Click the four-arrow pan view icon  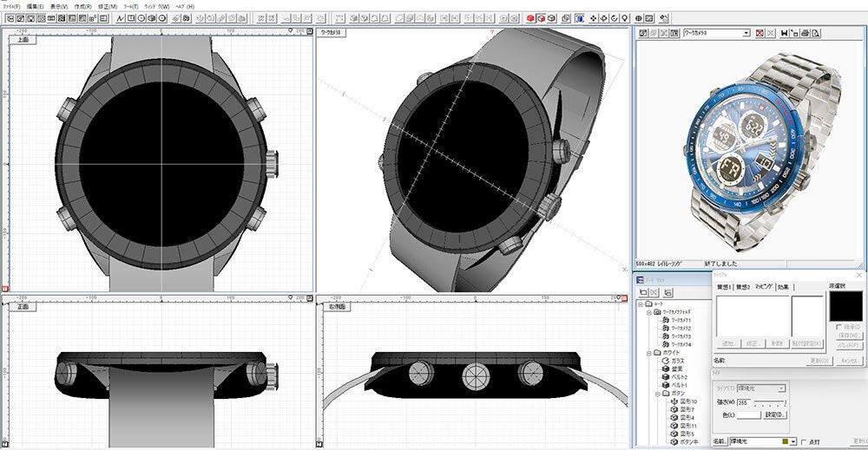594,17
